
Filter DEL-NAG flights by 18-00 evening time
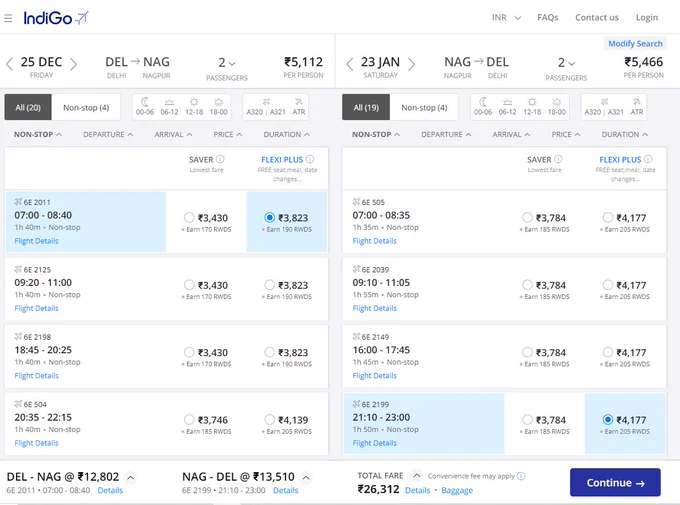tap(219, 107)
